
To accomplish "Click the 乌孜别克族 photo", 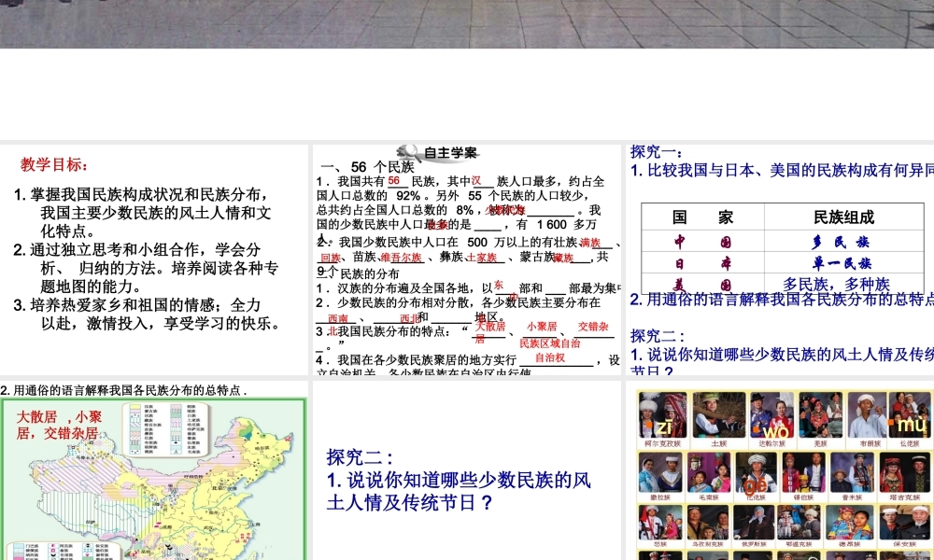I will click(x=706, y=523).
